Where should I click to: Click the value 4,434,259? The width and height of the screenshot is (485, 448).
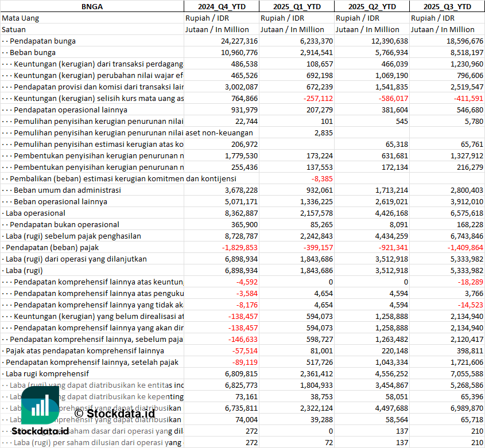point(391,236)
